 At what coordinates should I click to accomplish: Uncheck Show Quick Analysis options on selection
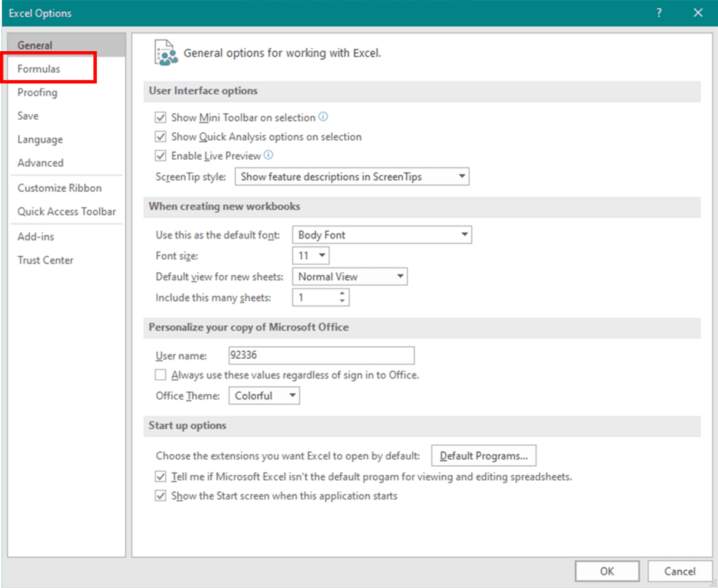[x=160, y=137]
